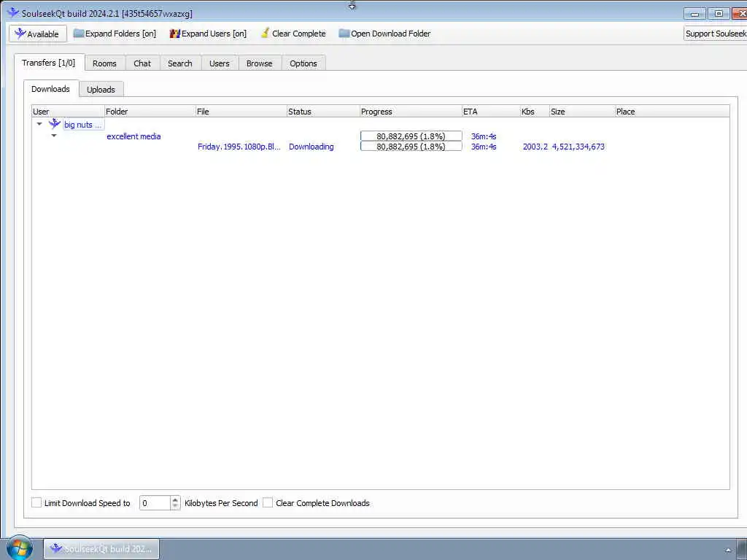Click the excellent media row's 36m:4s ETA
The height and width of the screenshot is (560, 747).
(x=484, y=136)
